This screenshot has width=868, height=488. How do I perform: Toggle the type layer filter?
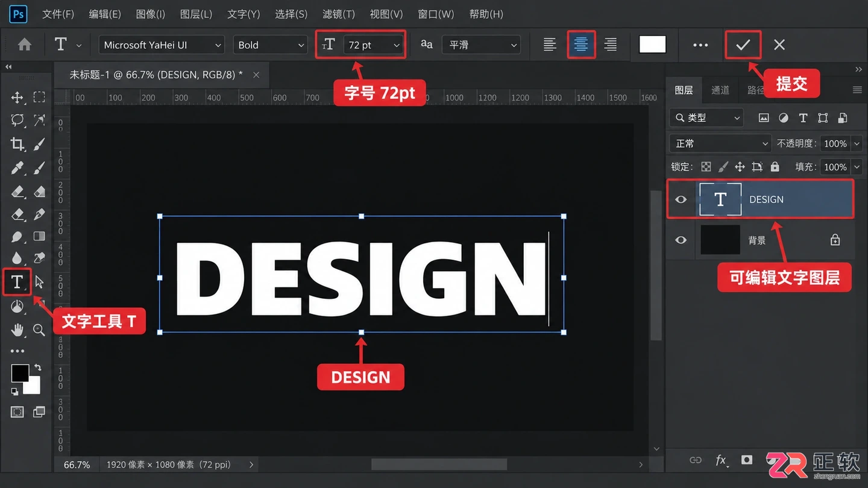(x=803, y=118)
